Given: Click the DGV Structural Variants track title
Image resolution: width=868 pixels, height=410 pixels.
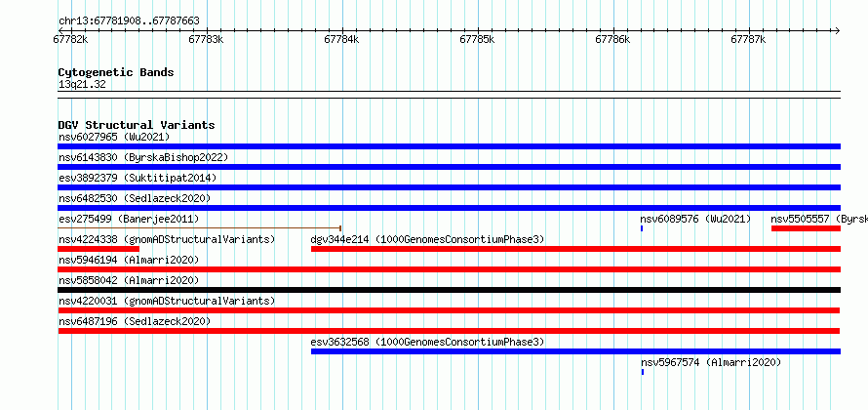Looking at the screenshot, I should (137, 125).
